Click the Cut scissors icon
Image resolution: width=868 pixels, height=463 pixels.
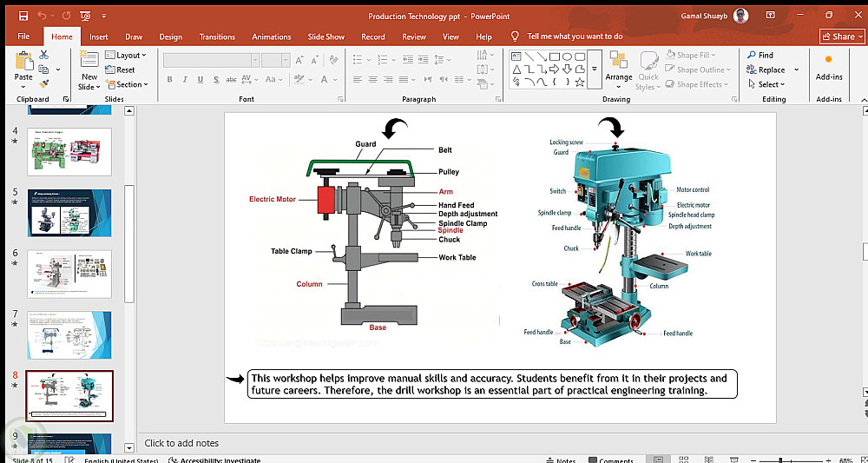(x=43, y=55)
